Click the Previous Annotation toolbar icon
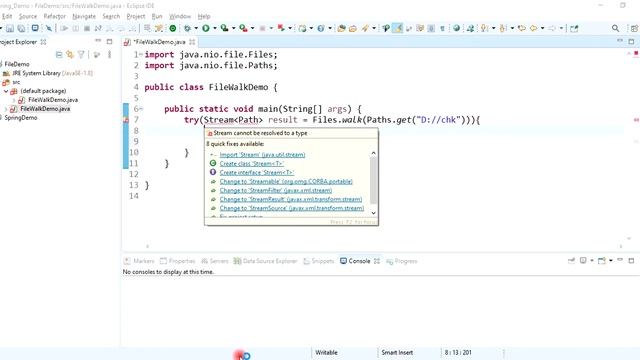 [503, 28]
